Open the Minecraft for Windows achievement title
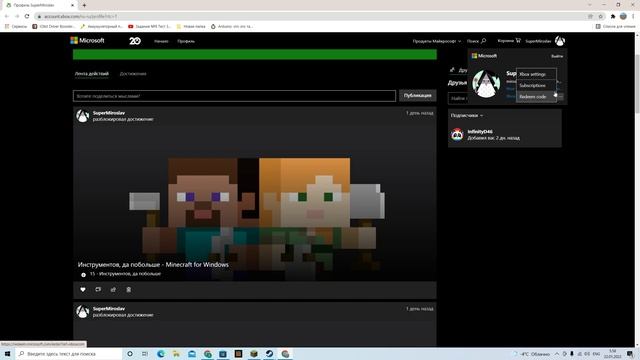Viewport: 640px width, 360px height. [x=153, y=264]
